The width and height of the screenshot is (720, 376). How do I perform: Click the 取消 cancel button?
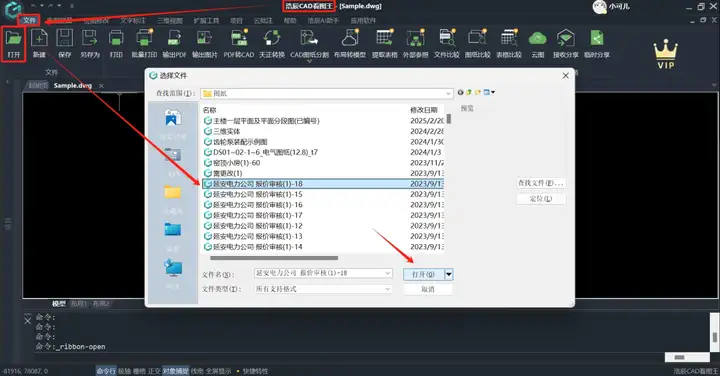(428, 289)
